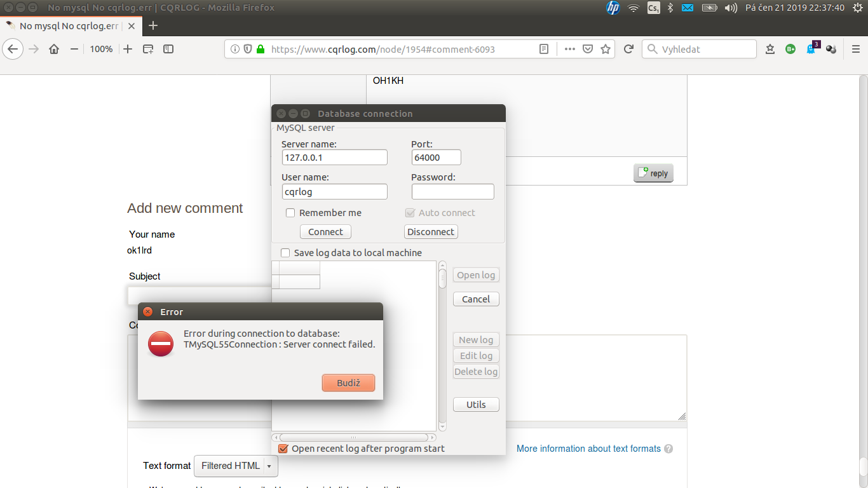The width and height of the screenshot is (868, 488).
Task: Click the New log button
Action: [x=476, y=340]
